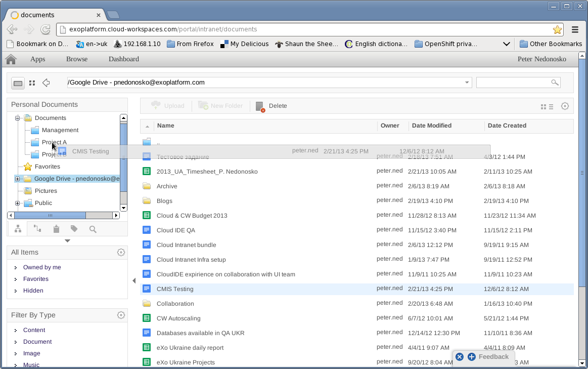Open the Chrome menu icon
The height and width of the screenshot is (369, 588).
pyautogui.click(x=575, y=29)
